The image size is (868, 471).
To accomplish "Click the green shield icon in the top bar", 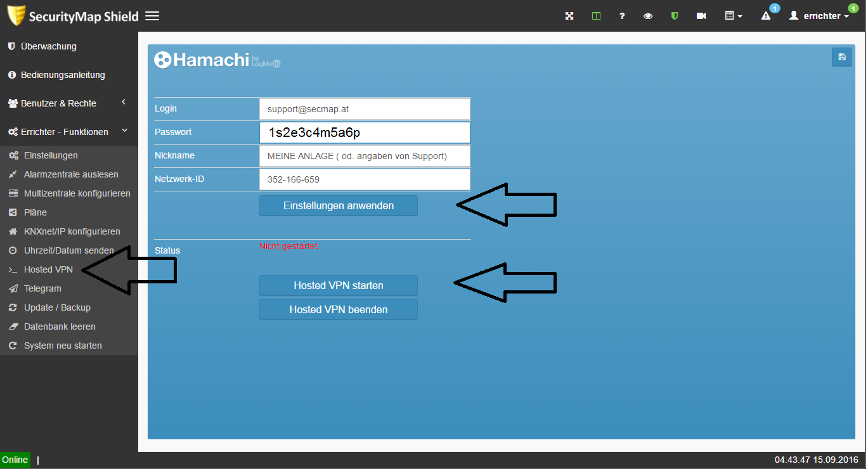I will pyautogui.click(x=675, y=16).
